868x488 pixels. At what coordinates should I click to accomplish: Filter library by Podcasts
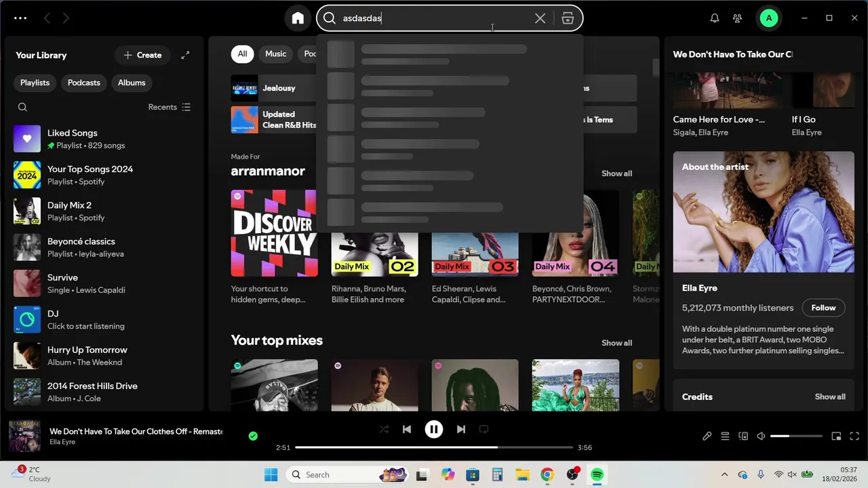(84, 83)
